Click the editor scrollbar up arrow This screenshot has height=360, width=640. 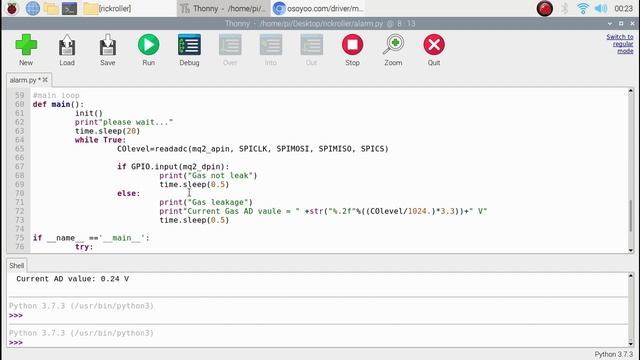(631, 91)
